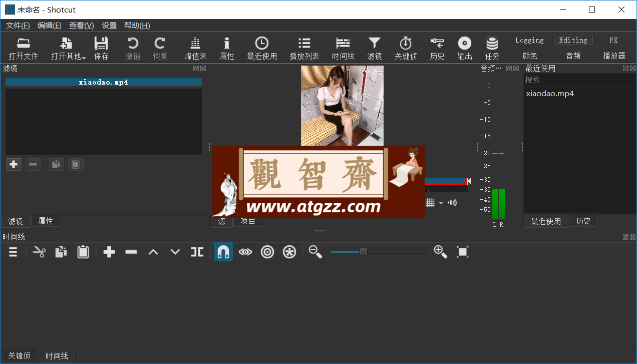Zoom timeline to fit
This screenshot has width=637, height=364.
463,252
